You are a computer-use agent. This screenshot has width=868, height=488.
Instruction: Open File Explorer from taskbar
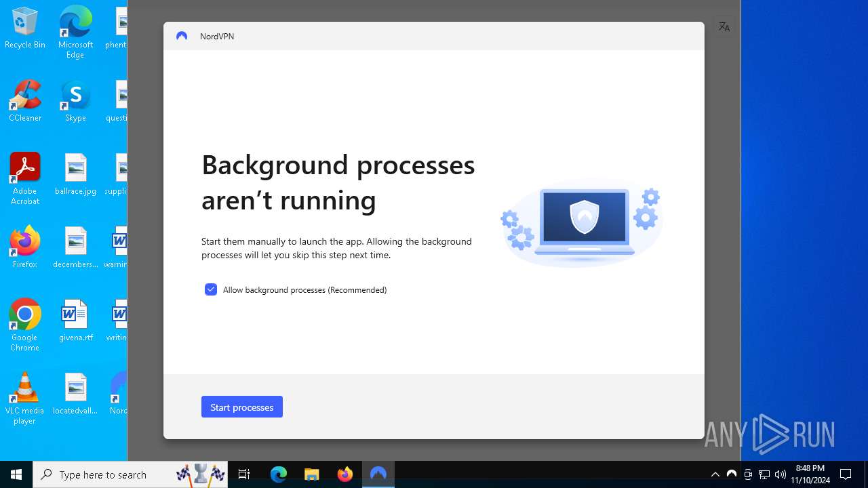[312, 474]
